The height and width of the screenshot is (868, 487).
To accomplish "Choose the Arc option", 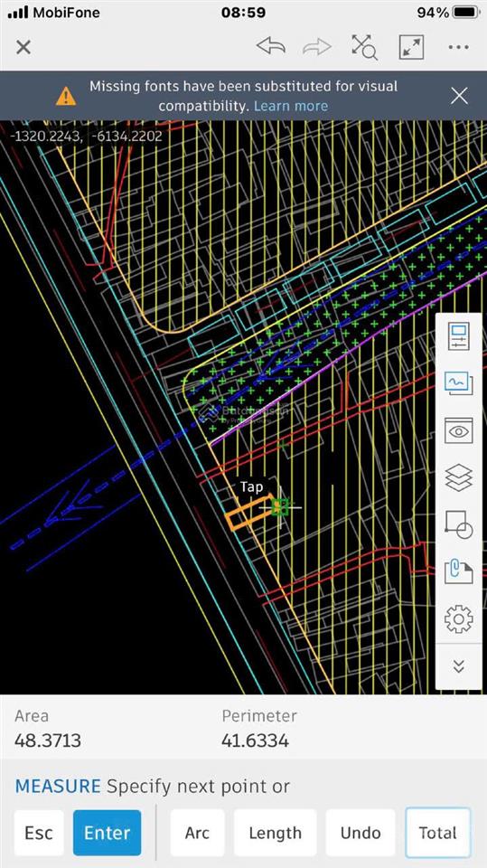I will (x=197, y=833).
